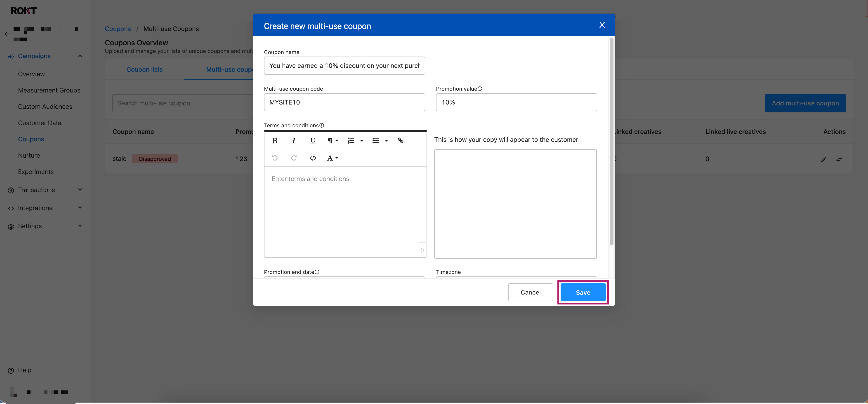The height and width of the screenshot is (404, 868).
Task: Click the copy preview box
Action: coord(516,204)
